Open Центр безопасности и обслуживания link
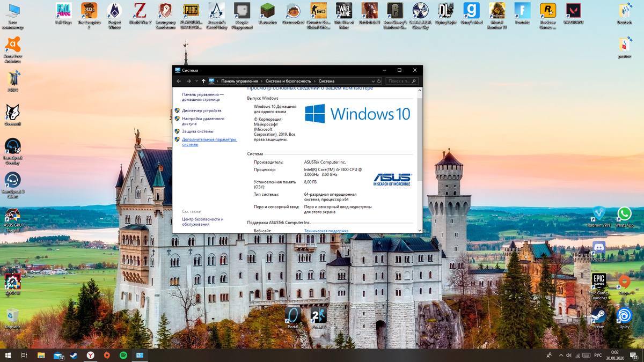The width and height of the screenshot is (644, 362). coord(202,221)
